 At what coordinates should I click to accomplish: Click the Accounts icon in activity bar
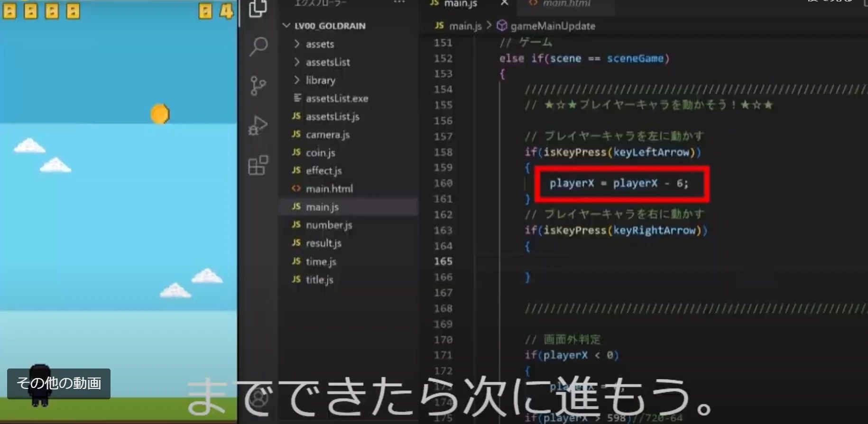[259, 398]
